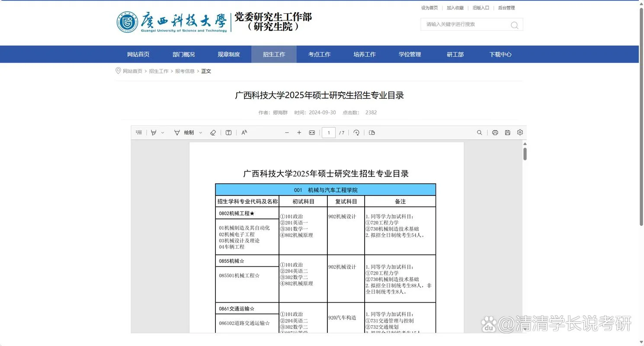Click the 086102道路交通运输☆ entry
The height and width of the screenshot is (346, 644).
coord(244,323)
